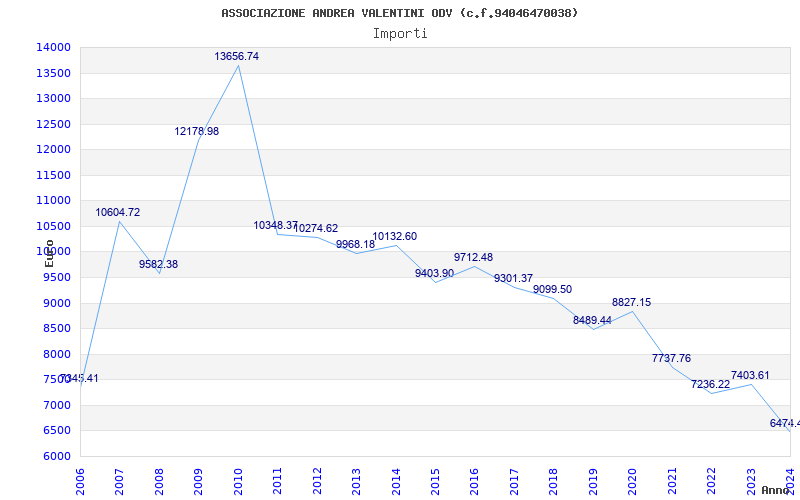Click the data label 9712.48
The image size is (800, 500).
coord(473,258)
